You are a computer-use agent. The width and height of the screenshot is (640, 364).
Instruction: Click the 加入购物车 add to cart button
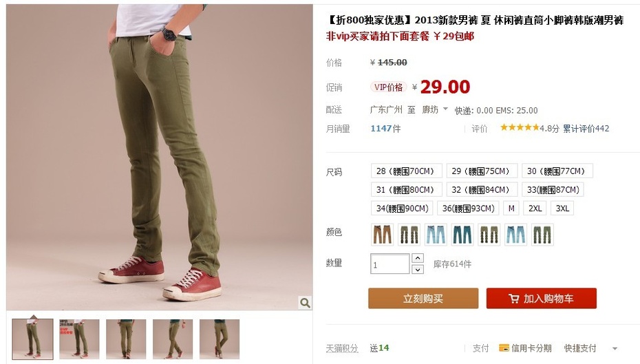[541, 299]
